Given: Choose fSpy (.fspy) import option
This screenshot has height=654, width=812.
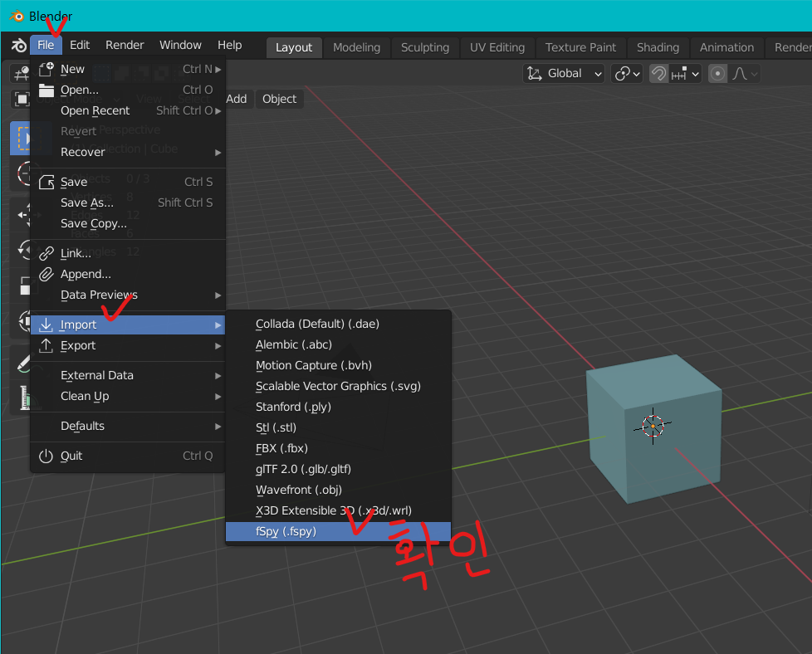Looking at the screenshot, I should tap(338, 532).
